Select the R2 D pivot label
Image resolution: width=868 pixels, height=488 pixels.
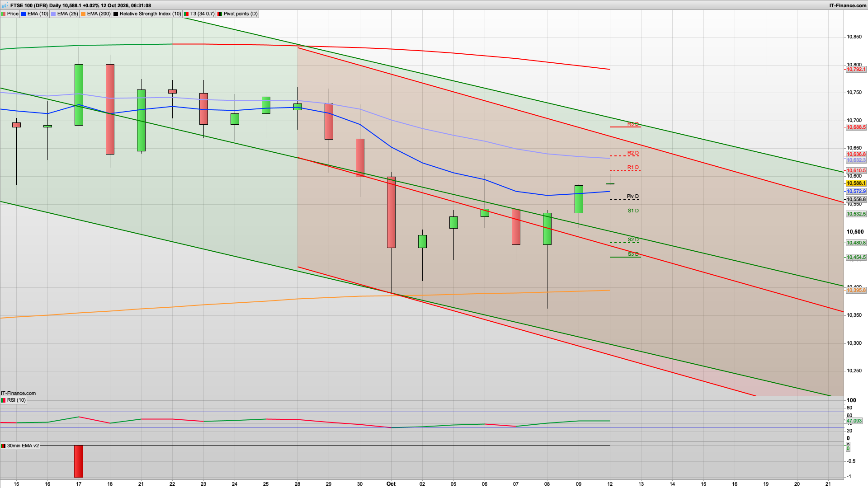[x=633, y=153]
